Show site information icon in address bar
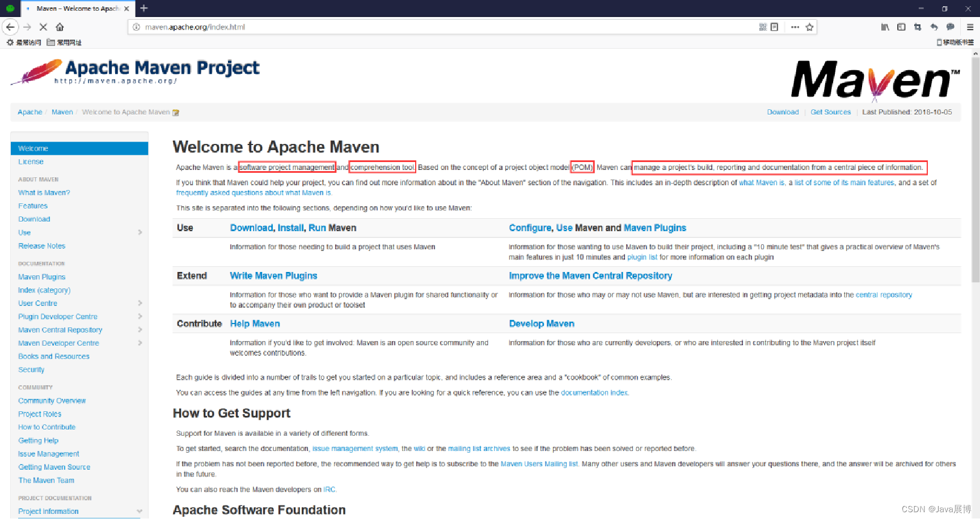This screenshot has height=519, width=980. click(136, 27)
